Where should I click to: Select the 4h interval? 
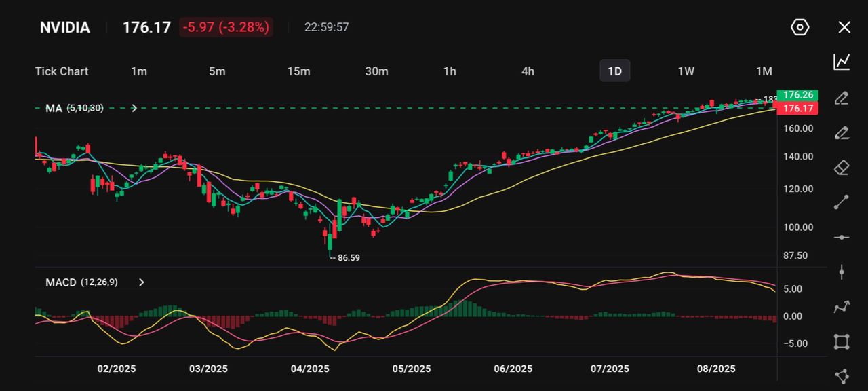click(x=528, y=71)
